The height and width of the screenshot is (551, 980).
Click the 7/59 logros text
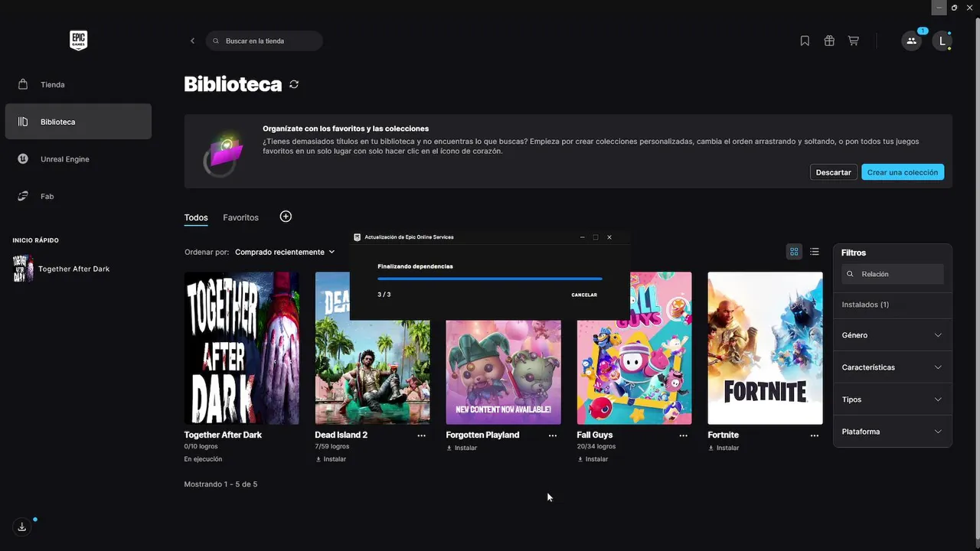tap(332, 446)
